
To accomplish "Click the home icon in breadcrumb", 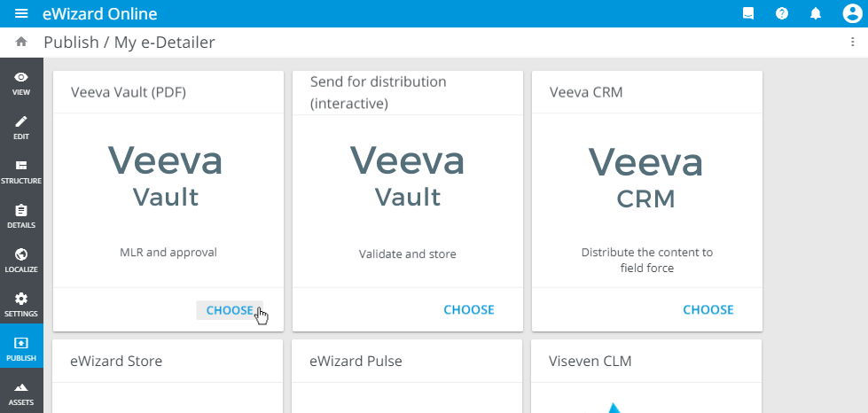I will (21, 42).
